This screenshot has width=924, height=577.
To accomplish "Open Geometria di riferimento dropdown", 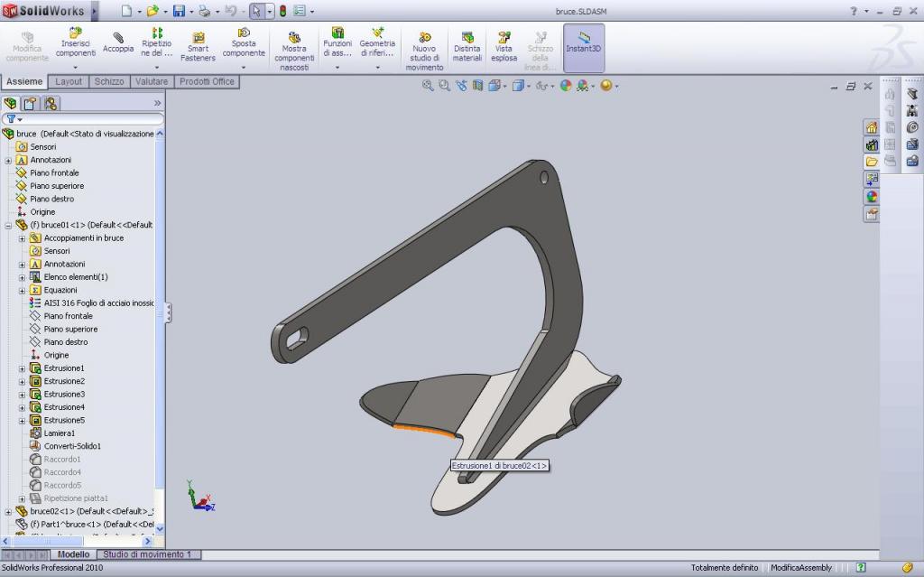I will click(378, 67).
